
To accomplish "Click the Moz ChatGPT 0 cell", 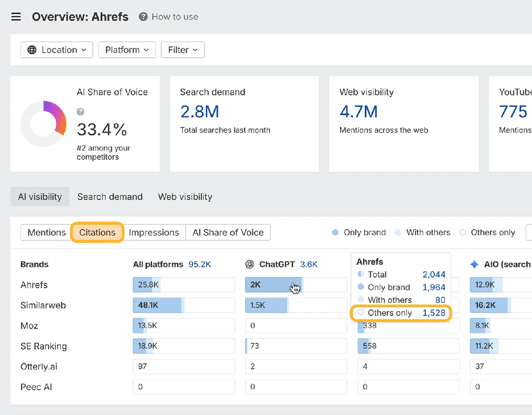I will point(296,325).
